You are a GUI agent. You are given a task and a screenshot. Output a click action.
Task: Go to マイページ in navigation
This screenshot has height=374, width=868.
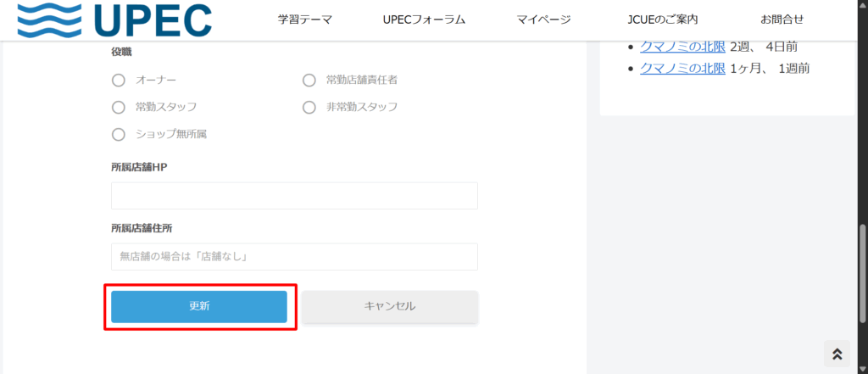[543, 20]
